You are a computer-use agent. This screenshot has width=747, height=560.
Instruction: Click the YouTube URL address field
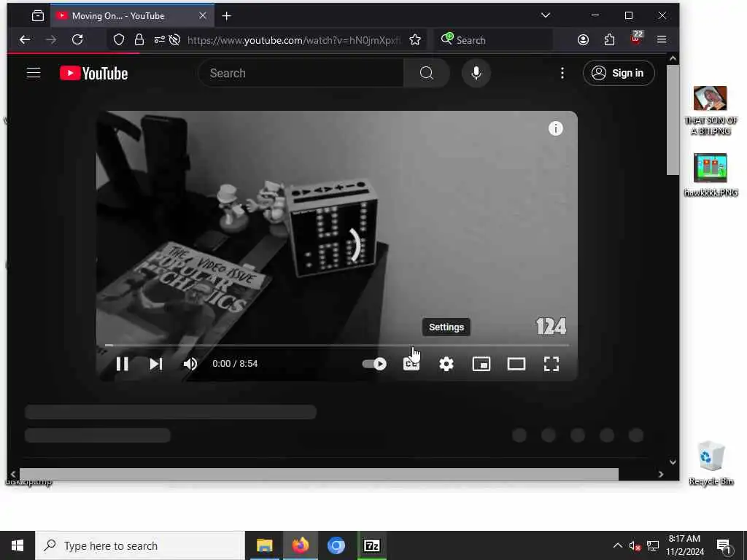tap(294, 40)
